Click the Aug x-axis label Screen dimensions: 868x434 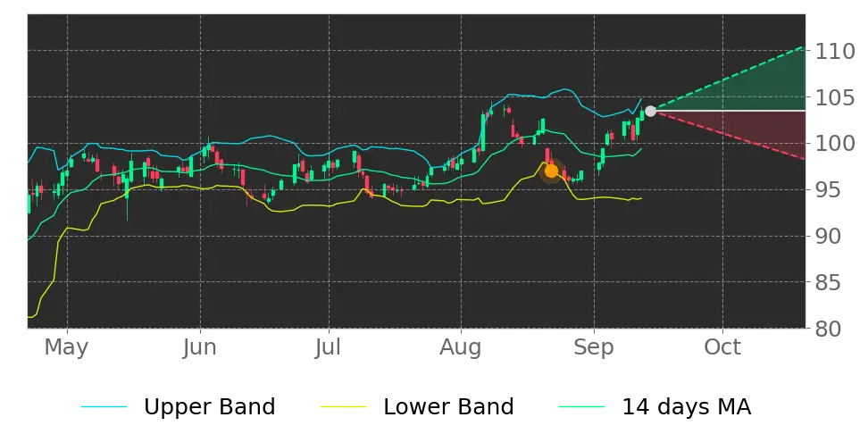[x=461, y=347]
